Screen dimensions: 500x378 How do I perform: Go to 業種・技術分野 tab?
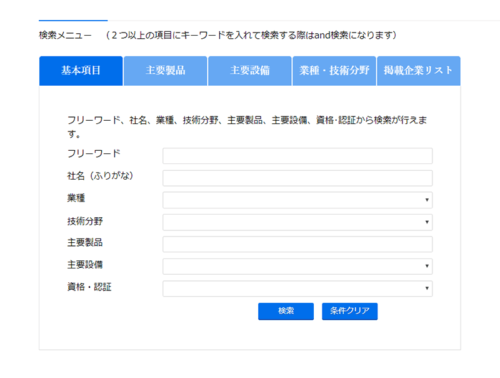tap(334, 71)
